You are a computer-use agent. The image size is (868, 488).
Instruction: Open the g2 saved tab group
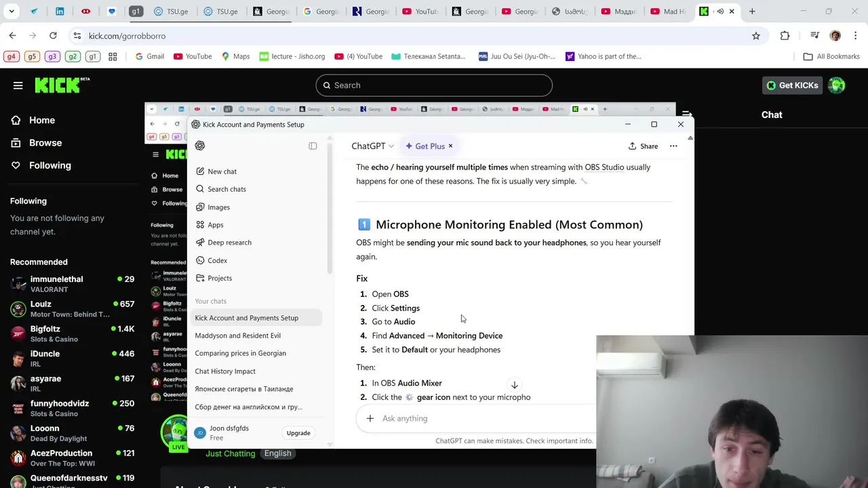tap(73, 56)
